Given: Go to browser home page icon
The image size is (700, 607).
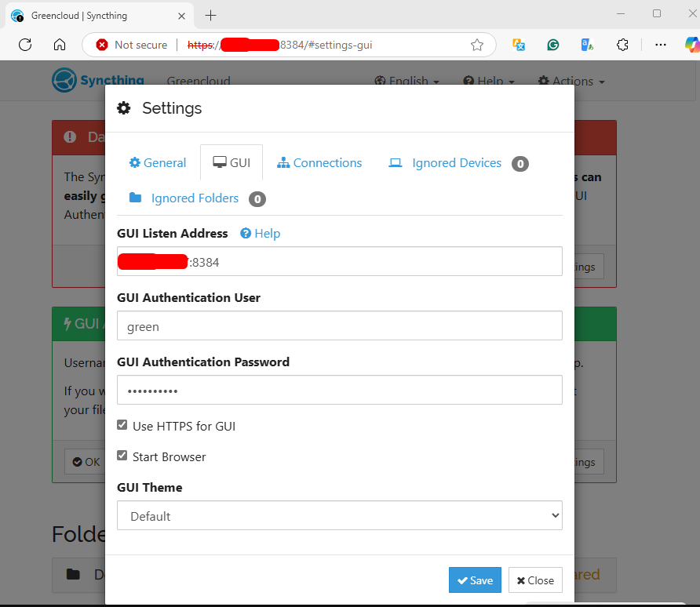Looking at the screenshot, I should 60,45.
